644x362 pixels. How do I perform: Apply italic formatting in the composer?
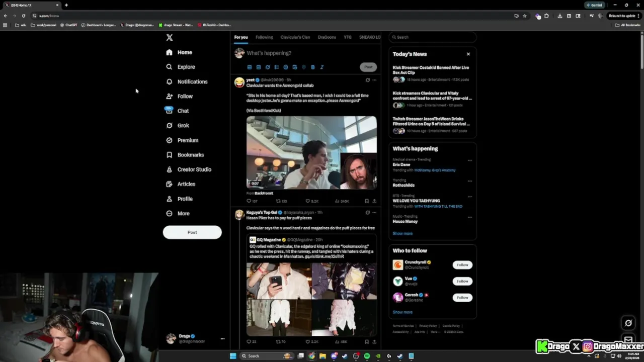pos(321,67)
